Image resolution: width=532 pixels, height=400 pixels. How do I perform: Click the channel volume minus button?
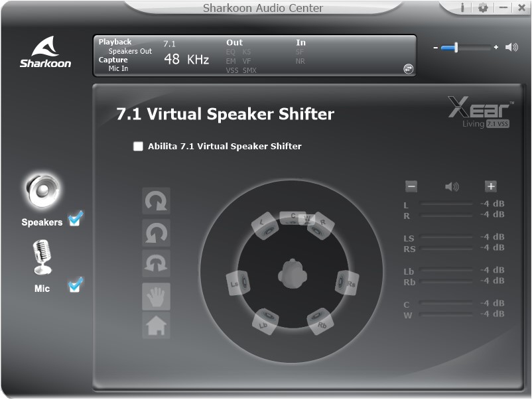[x=411, y=186]
